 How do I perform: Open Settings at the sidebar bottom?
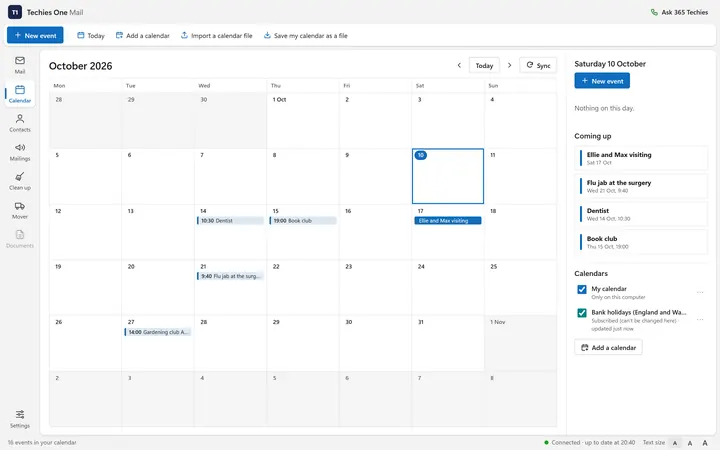pyautogui.click(x=20, y=419)
